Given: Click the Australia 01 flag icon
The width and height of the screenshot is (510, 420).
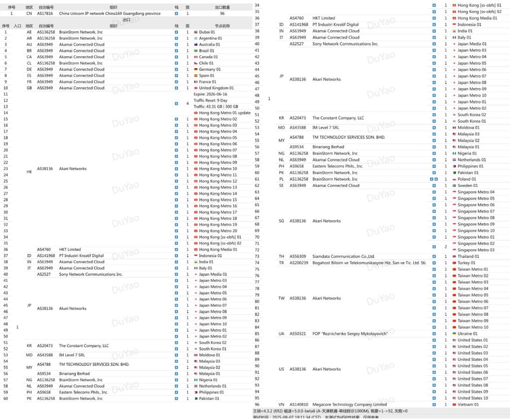Looking at the screenshot, I should click(x=196, y=44).
